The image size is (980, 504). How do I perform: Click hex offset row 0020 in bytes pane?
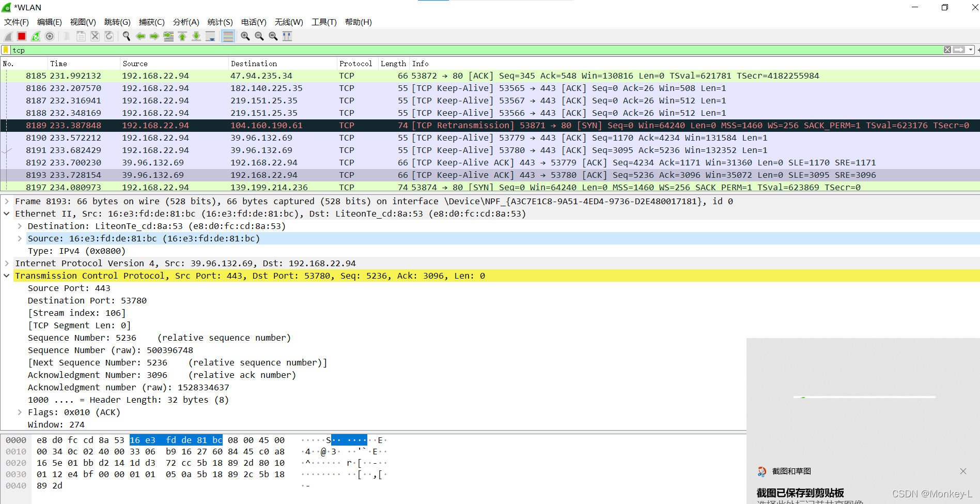16,463
